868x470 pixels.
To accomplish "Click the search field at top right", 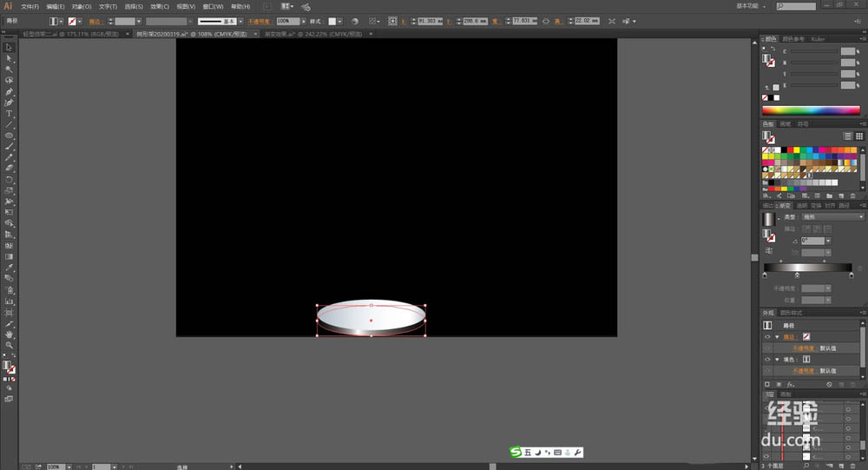I will point(796,6).
